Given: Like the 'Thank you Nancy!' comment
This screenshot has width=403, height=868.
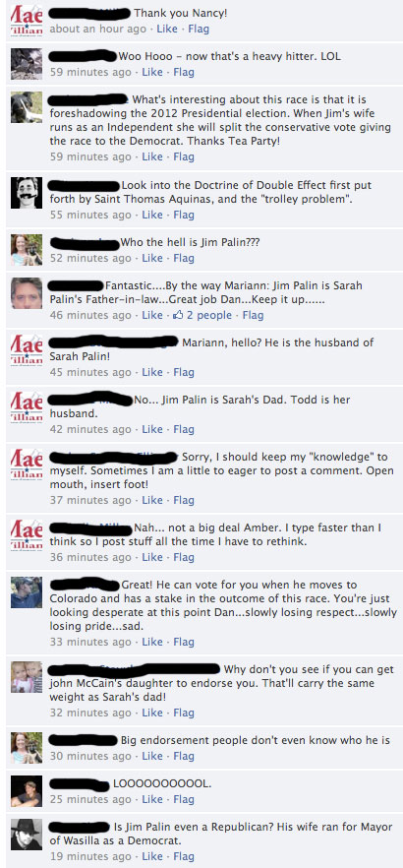Looking at the screenshot, I should [167, 29].
